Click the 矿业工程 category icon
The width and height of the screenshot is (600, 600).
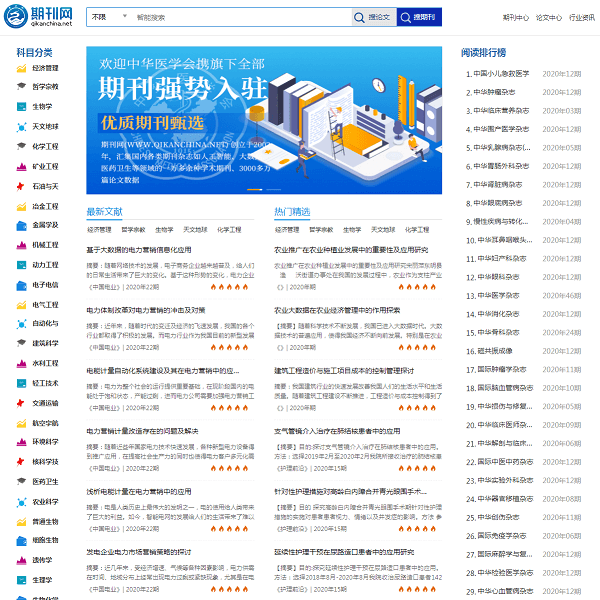pyautogui.click(x=21, y=166)
